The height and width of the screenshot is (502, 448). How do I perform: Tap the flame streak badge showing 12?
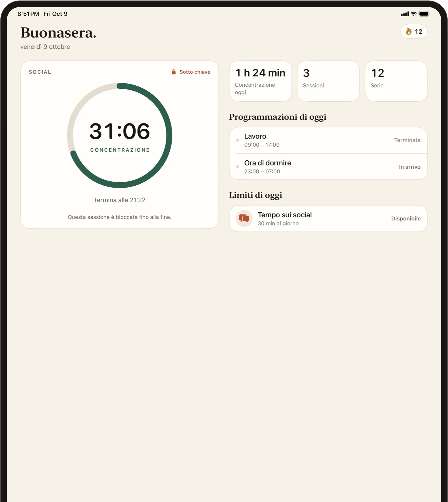(x=414, y=31)
